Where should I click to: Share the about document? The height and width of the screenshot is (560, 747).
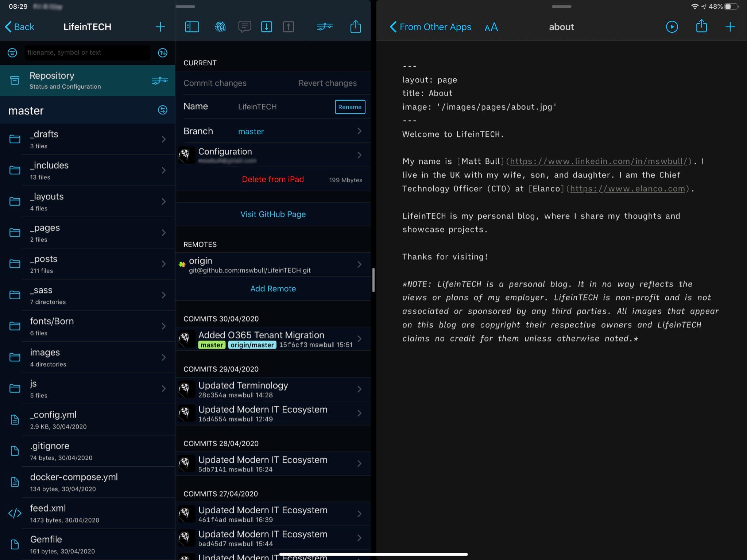[701, 26]
